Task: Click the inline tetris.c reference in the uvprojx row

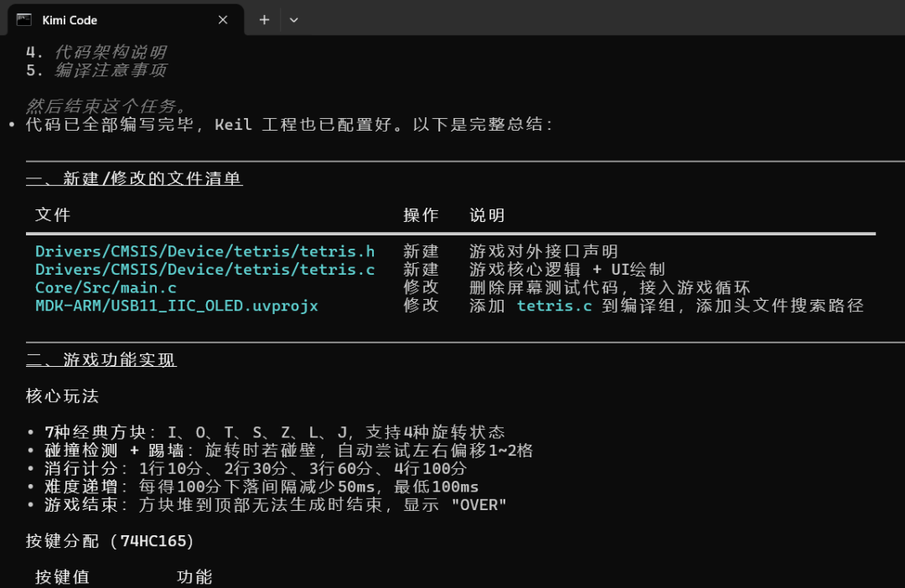Action: (554, 305)
